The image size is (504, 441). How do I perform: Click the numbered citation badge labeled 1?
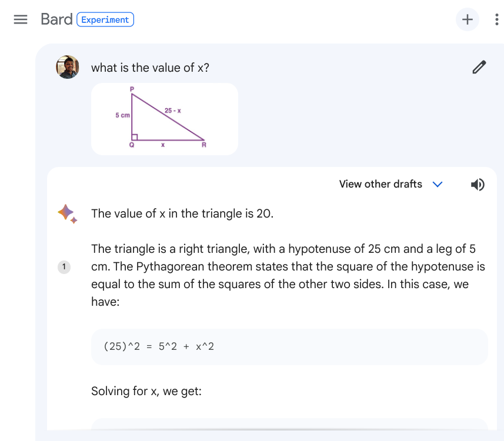(x=64, y=267)
